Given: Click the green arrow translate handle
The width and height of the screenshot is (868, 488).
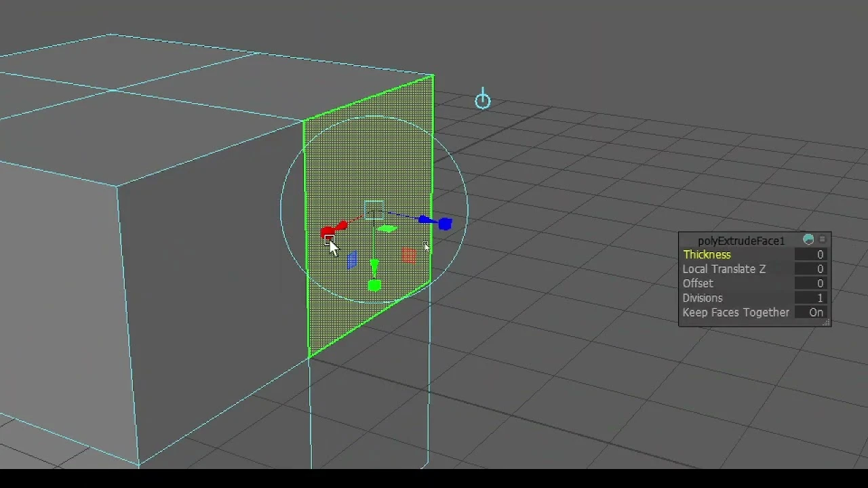Looking at the screenshot, I should click(374, 266).
